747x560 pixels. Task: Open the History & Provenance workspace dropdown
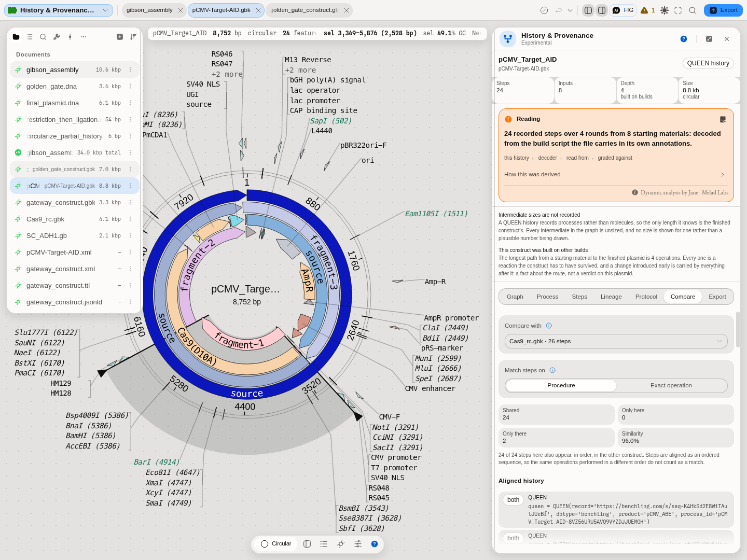(x=59, y=10)
